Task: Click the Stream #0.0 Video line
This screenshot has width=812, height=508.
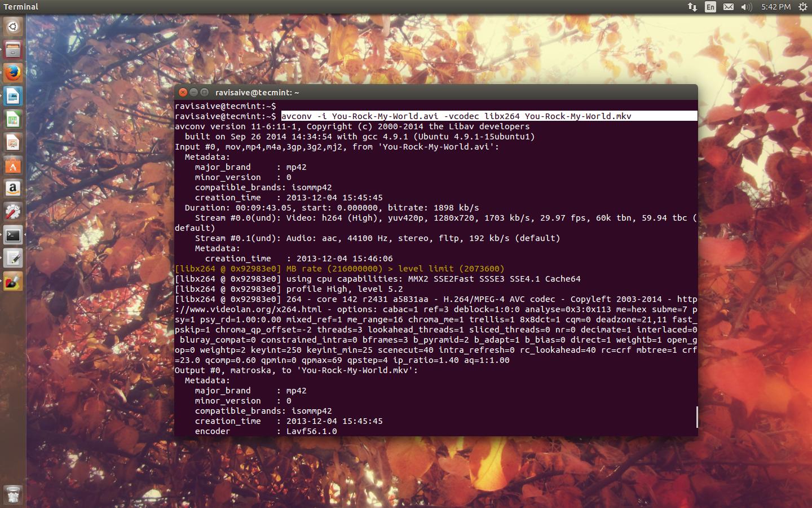Action: coord(436,223)
